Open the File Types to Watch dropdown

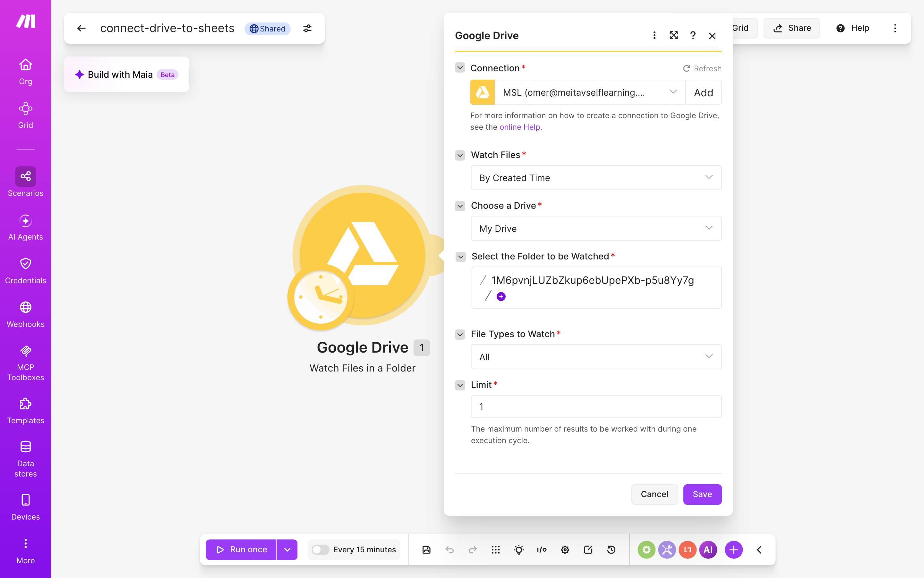pos(596,357)
